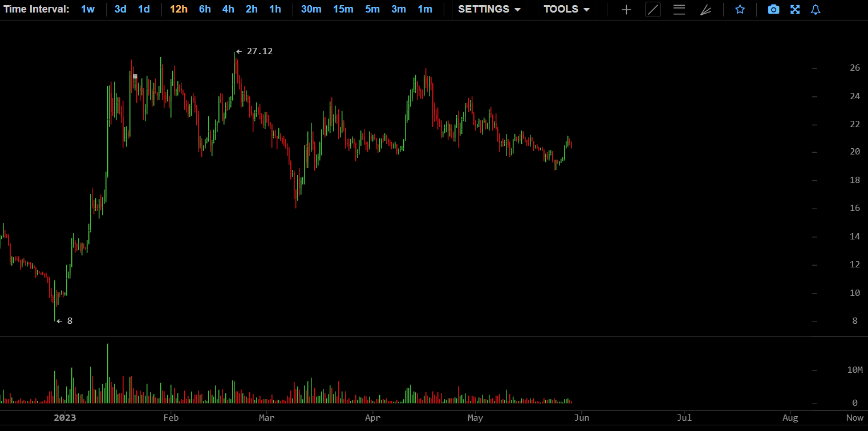Click the small gray marker on candles

(x=135, y=76)
